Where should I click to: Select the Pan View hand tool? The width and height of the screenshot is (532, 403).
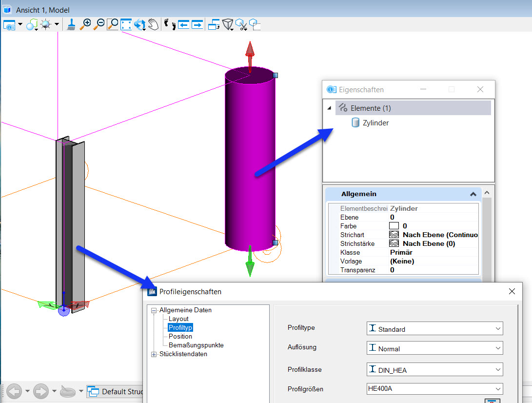[154, 24]
